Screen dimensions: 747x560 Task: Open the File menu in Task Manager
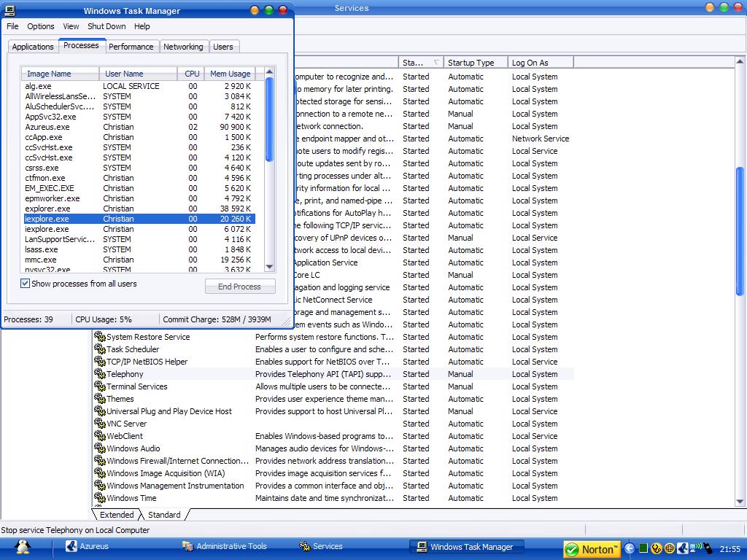12,26
